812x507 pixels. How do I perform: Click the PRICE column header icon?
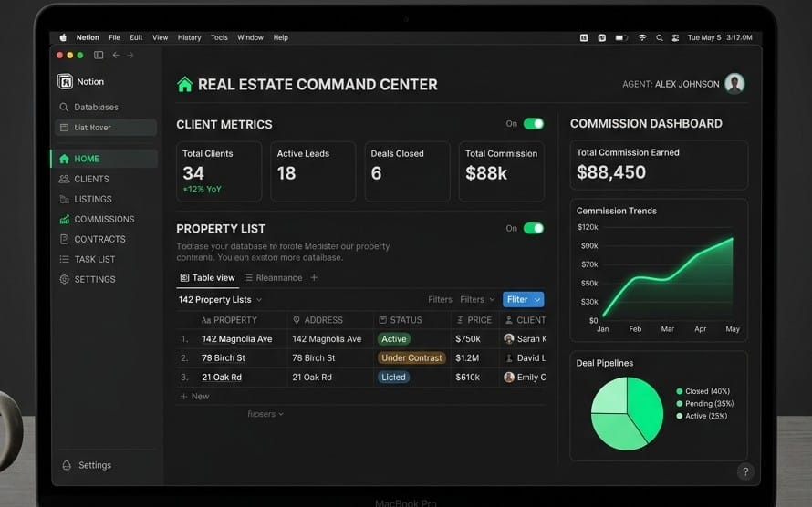460,320
